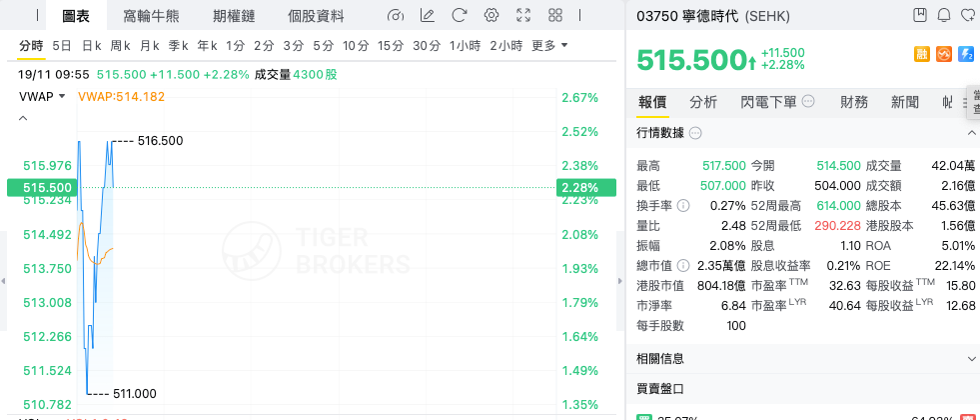The image size is (980, 420).
Task: Click the blue lightning quick-trade badge
Action: (966, 54)
